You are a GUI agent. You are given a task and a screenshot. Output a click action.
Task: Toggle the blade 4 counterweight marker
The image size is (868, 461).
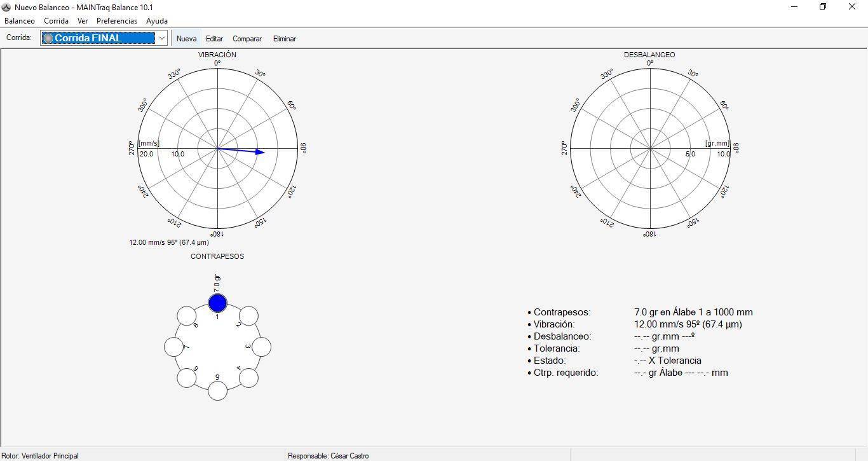pyautogui.click(x=248, y=378)
